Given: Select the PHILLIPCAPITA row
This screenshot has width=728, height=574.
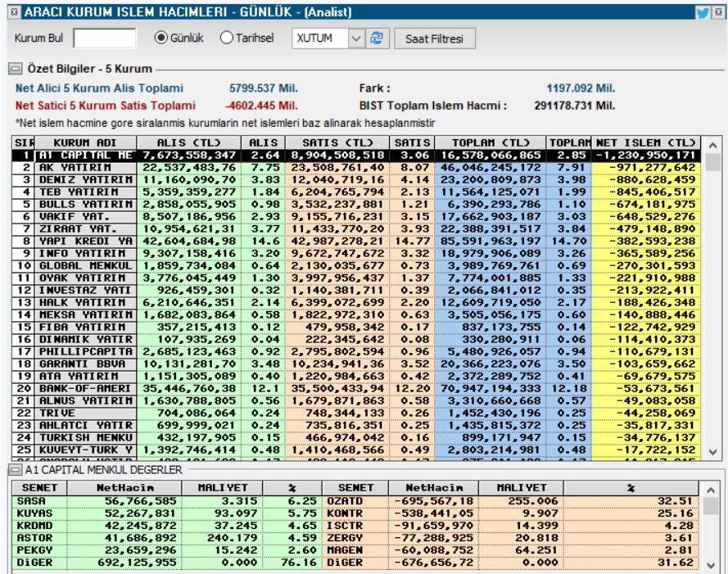Looking at the screenshot, I should click(x=356, y=352).
